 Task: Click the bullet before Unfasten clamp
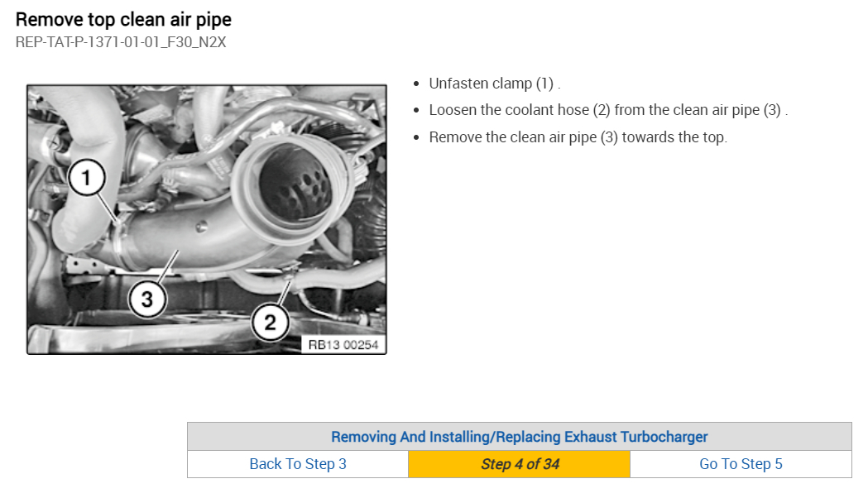(x=416, y=84)
